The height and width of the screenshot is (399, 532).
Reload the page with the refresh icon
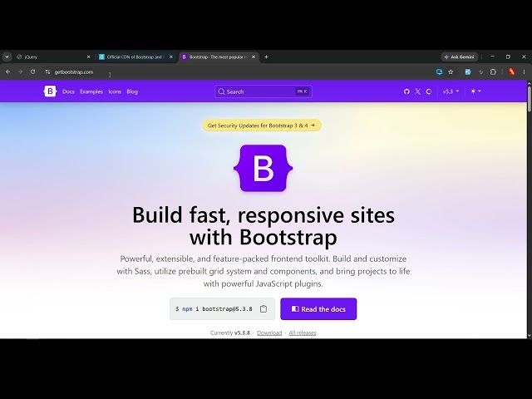point(32,72)
